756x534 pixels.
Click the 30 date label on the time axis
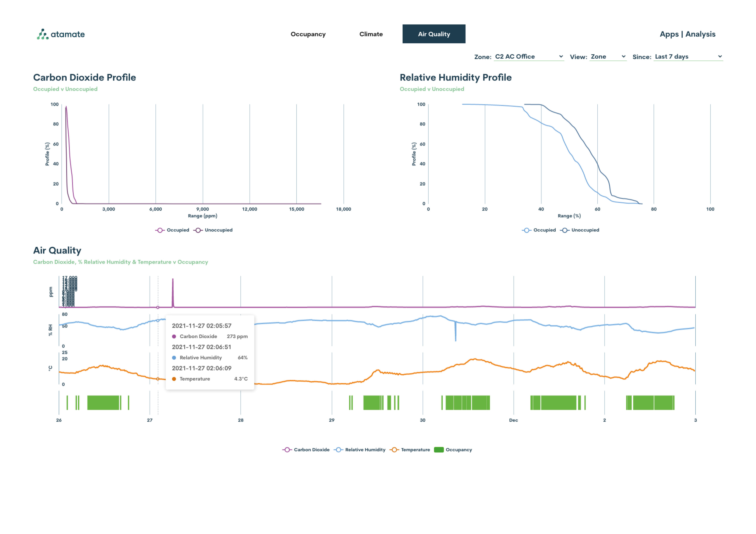[x=422, y=420]
